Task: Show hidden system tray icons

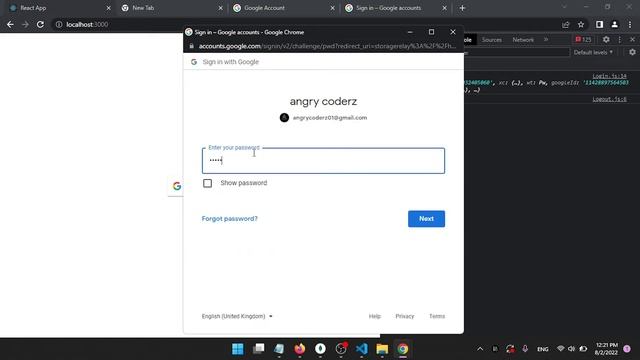Action: (480, 349)
